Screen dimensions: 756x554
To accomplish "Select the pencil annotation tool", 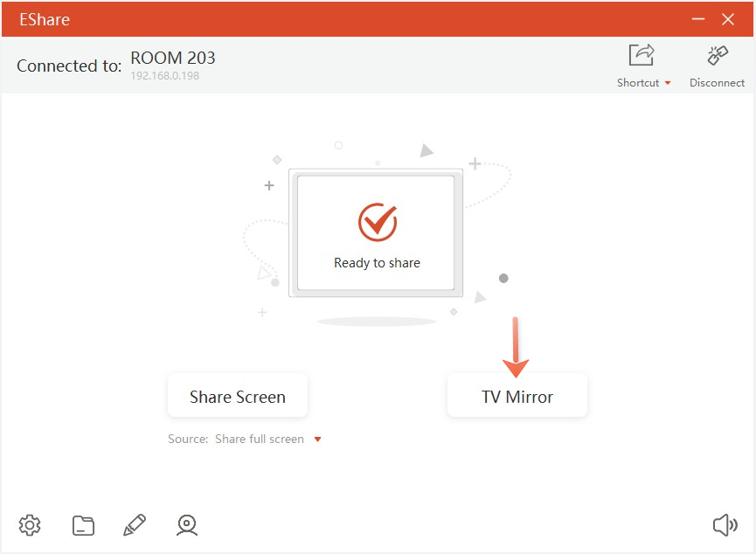I will point(135,525).
